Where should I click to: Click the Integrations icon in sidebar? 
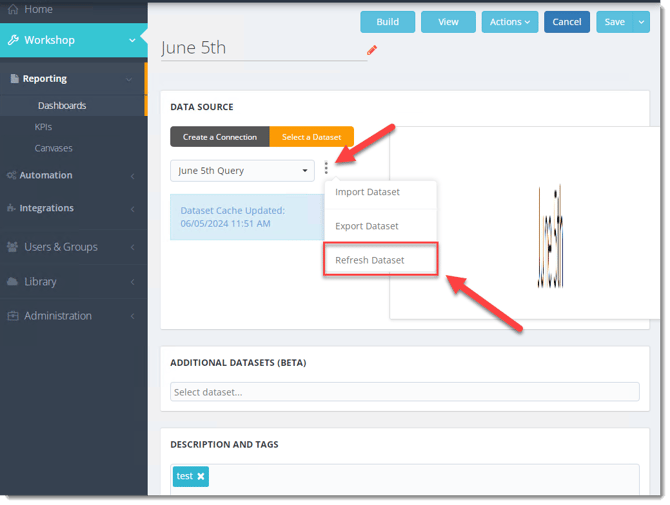point(12,208)
